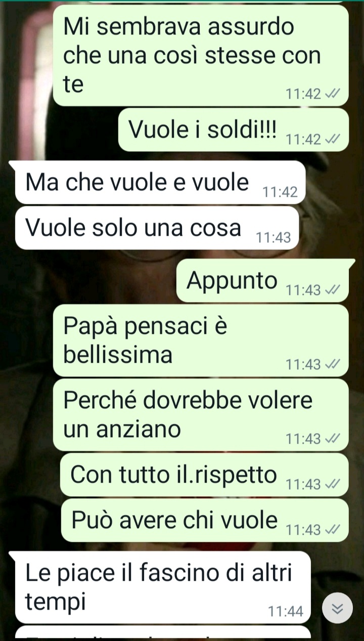Tap read ticks on 'Papà pensaci è bellissima'

point(332,364)
